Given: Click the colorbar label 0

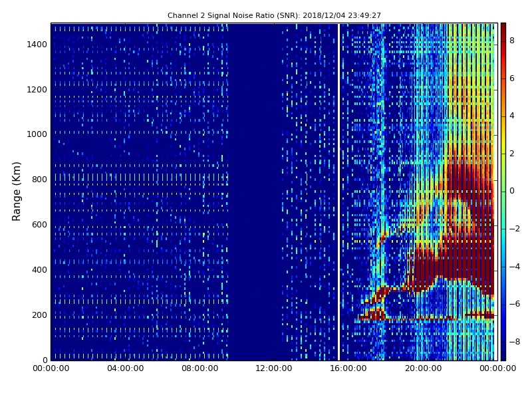Looking at the screenshot, I should 512,191.
